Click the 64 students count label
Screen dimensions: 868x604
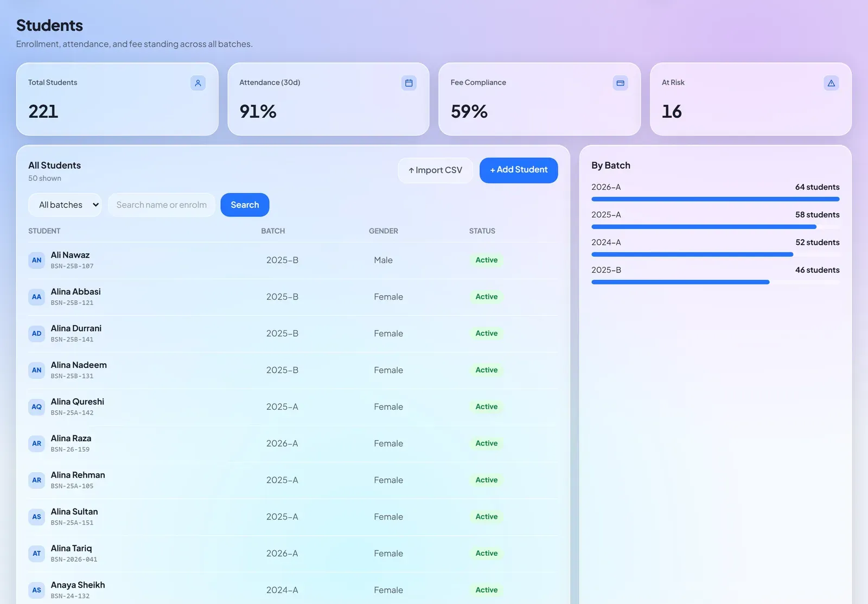tap(817, 187)
